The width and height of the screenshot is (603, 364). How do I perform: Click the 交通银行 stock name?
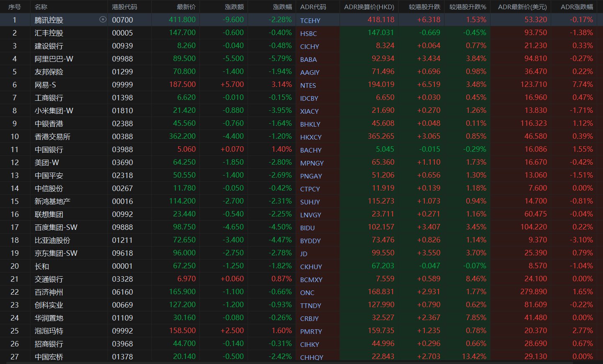(x=49, y=279)
